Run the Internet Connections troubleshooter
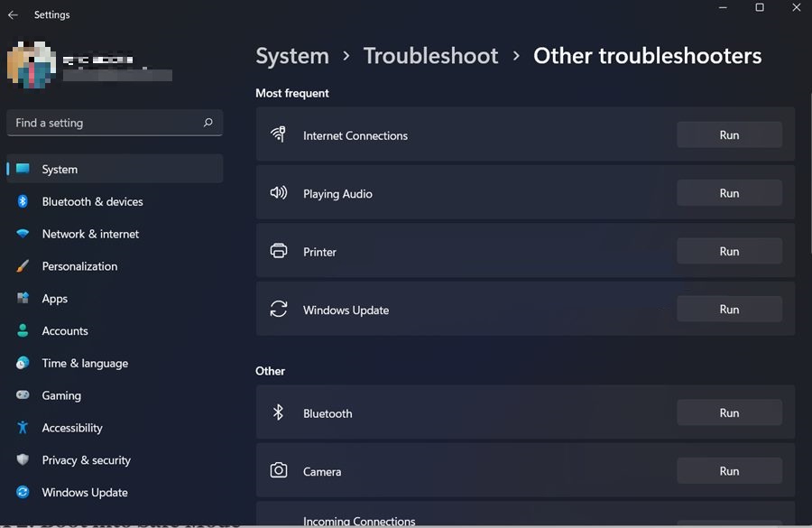The image size is (812, 528). click(729, 134)
